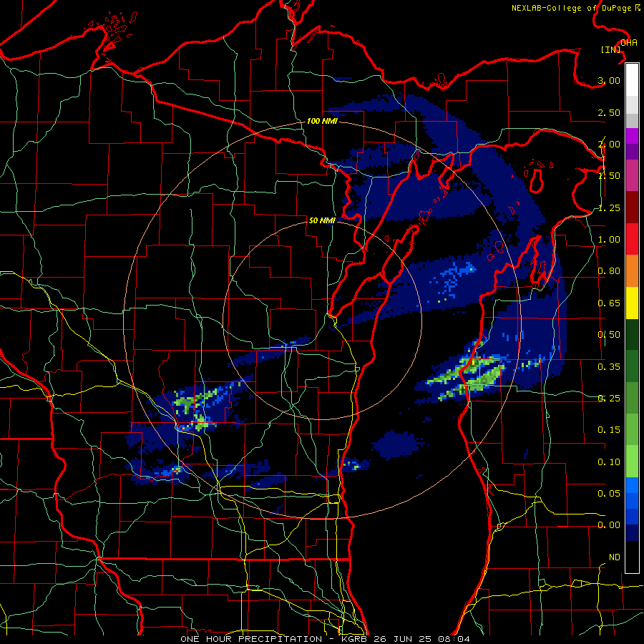Screen dimensions: 644x644
Task: Click the OHA product label
Action: pos(629,43)
